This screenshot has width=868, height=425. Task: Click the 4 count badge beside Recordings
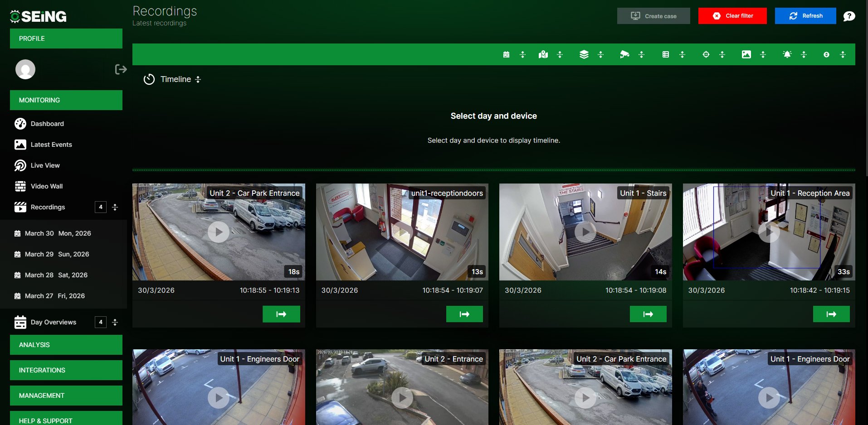click(x=101, y=207)
